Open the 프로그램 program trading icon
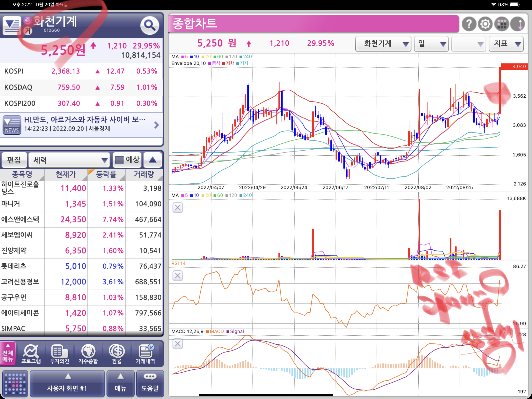Image resolution: width=532 pixels, height=399 pixels. pyautogui.click(x=31, y=354)
